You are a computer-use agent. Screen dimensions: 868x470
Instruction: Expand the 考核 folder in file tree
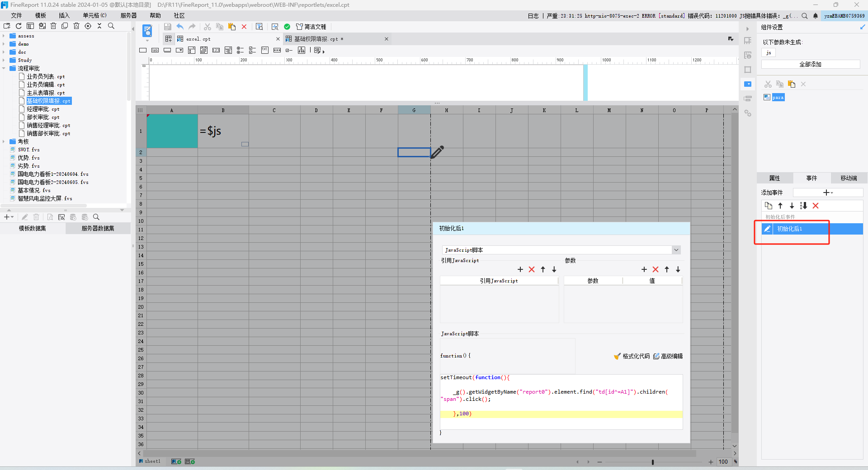click(4, 141)
